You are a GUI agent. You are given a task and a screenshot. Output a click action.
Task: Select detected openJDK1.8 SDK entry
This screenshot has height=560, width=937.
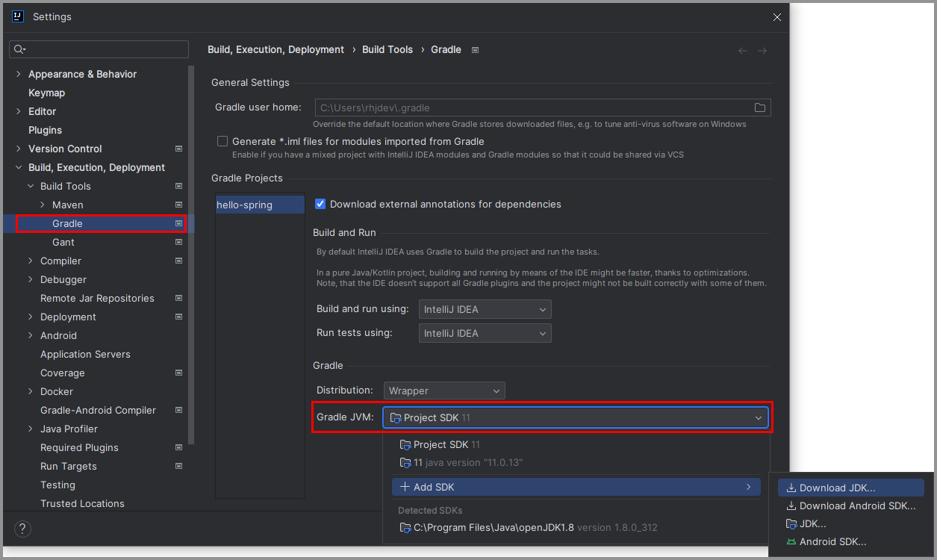(576, 528)
